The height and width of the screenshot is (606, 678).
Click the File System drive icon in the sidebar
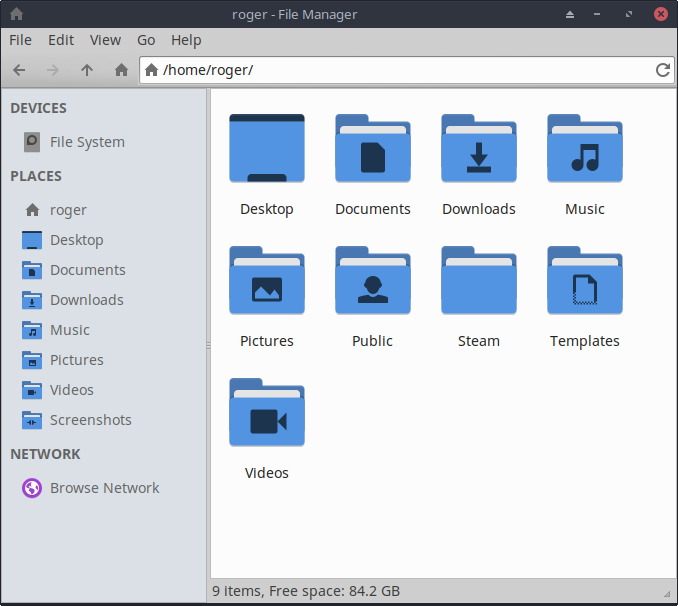click(x=32, y=142)
